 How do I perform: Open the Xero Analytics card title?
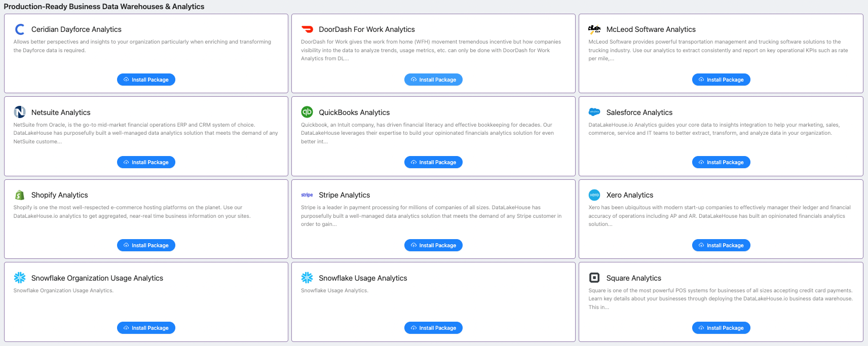(629, 195)
